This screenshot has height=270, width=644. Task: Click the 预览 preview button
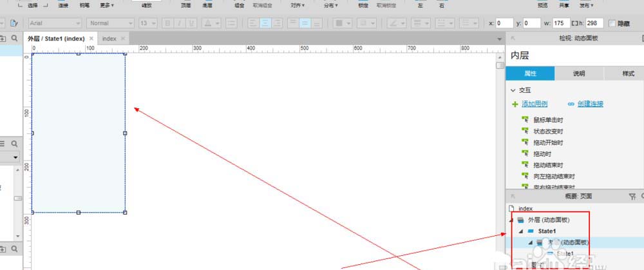point(542,5)
